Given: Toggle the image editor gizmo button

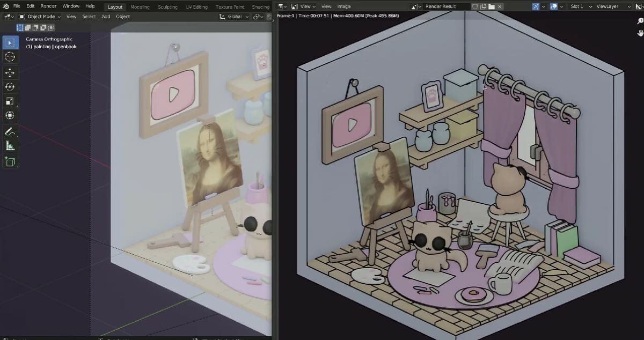Looking at the screenshot, I should pos(536,6).
